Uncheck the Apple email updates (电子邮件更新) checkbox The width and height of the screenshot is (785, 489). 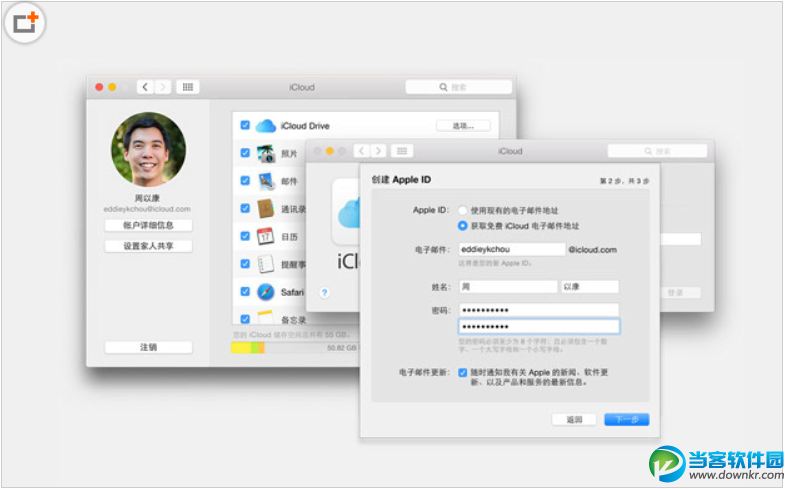pyautogui.click(x=462, y=372)
